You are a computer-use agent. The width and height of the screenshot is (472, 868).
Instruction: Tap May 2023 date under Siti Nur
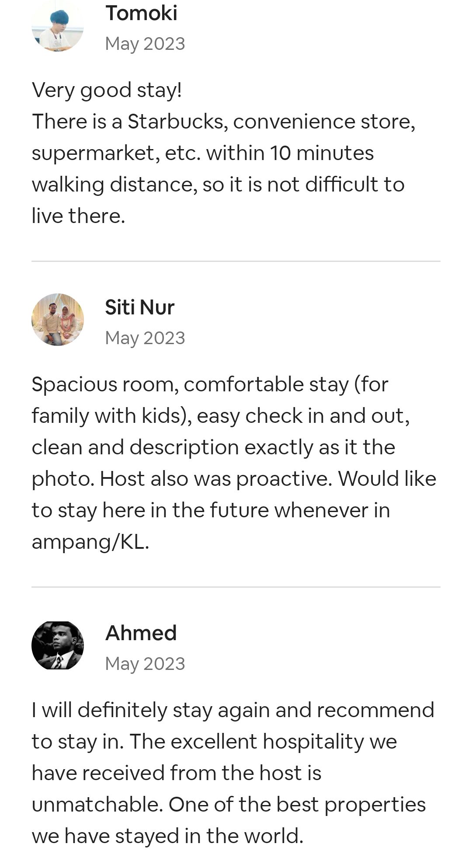[145, 338]
